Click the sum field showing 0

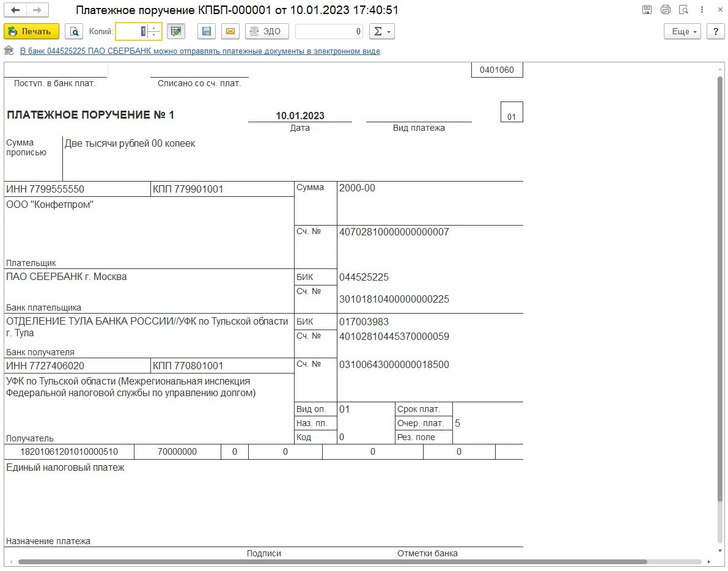[x=329, y=32]
